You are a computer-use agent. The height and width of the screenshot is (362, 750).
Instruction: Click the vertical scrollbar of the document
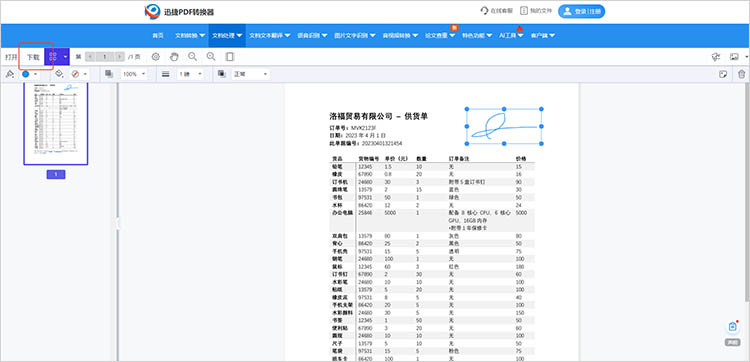tap(748, 191)
